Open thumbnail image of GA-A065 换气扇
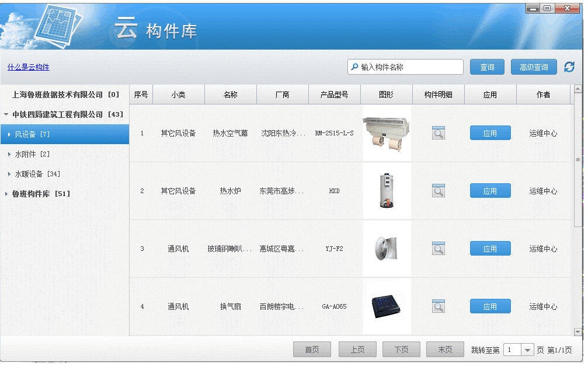Viewport: 588px width, 370px height. [386, 306]
